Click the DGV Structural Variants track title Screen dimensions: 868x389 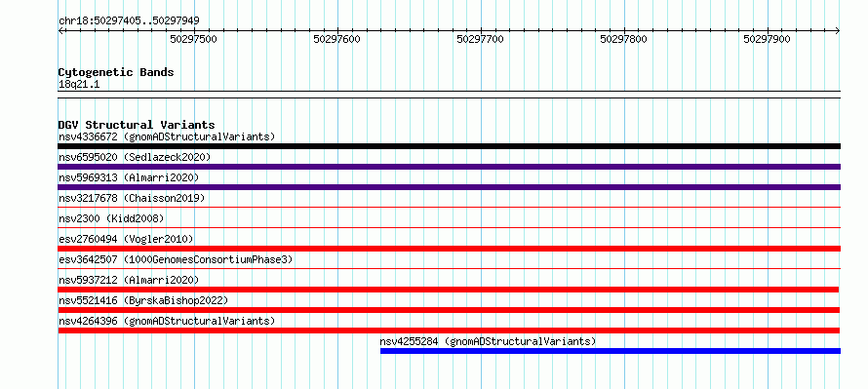tap(137, 125)
